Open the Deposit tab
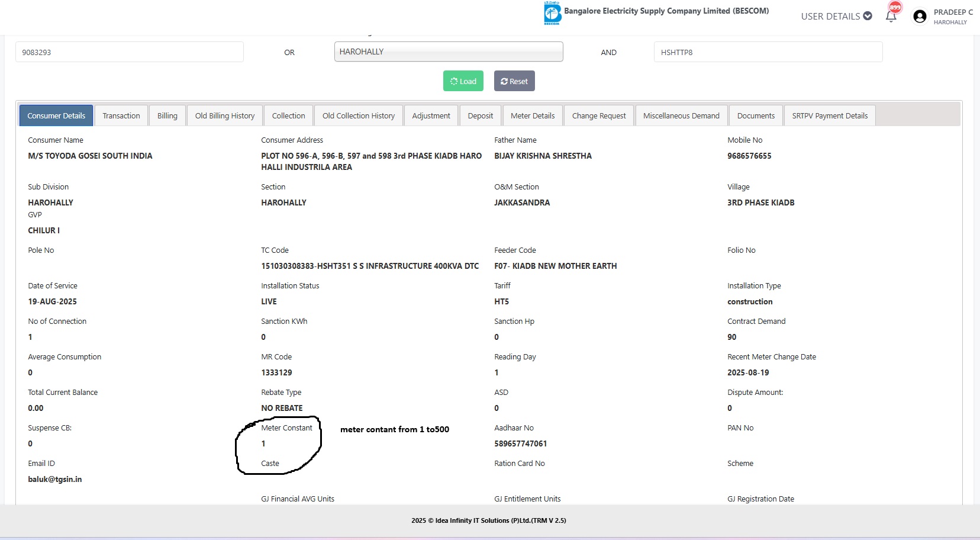 (480, 116)
